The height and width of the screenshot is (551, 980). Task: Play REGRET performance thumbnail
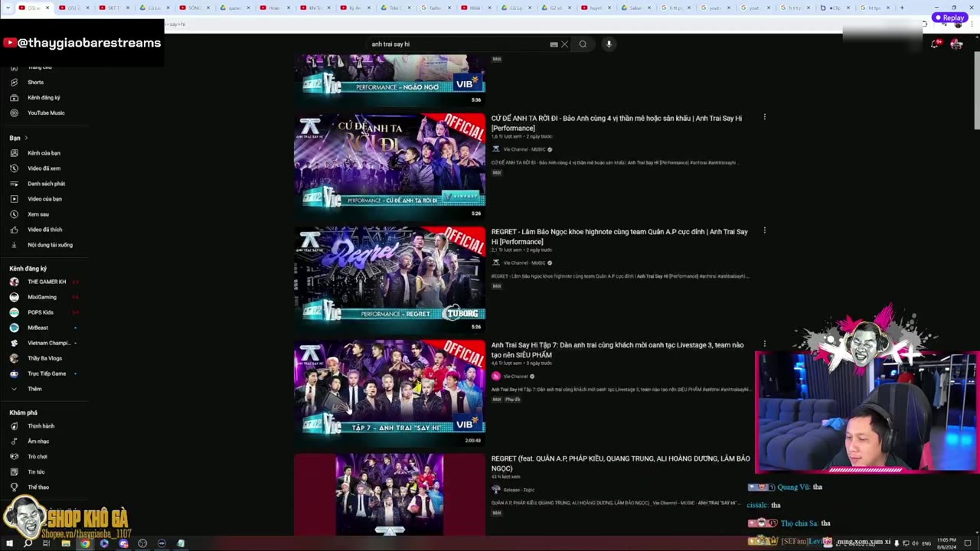pos(390,279)
